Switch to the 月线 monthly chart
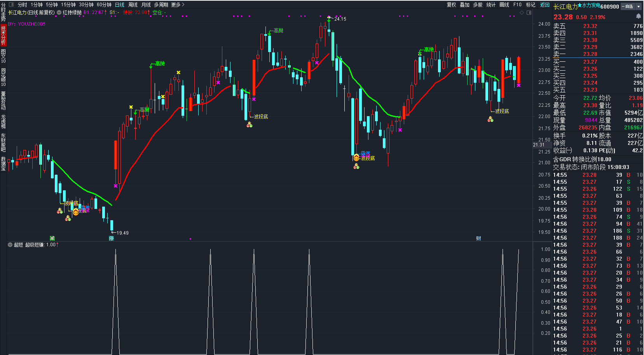Screen dimensions: 644x355 [x=146, y=5]
